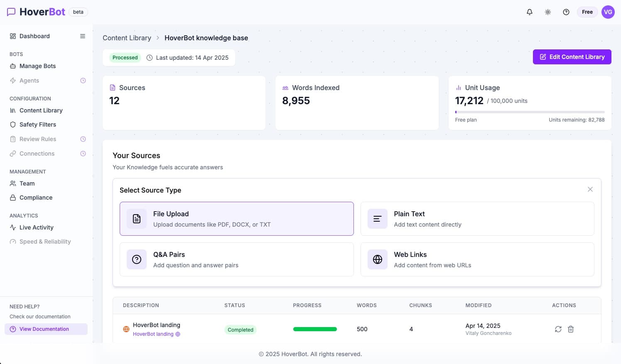
Task: Collapse the sidebar with the hamburger icon
Action: (x=82, y=36)
